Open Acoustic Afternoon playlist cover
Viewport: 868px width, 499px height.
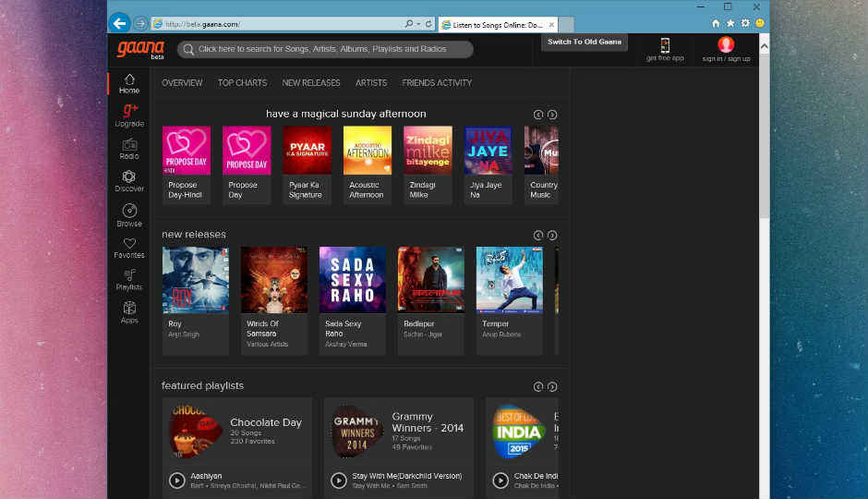click(x=368, y=150)
